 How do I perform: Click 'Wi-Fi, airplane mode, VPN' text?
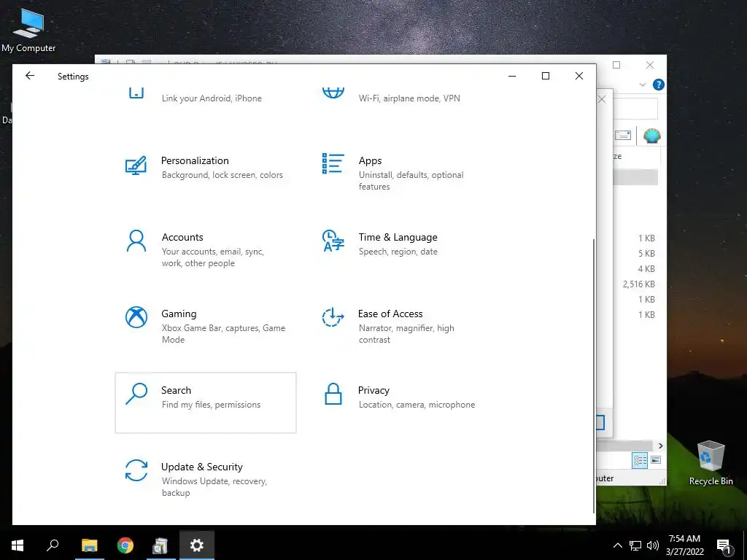point(409,98)
